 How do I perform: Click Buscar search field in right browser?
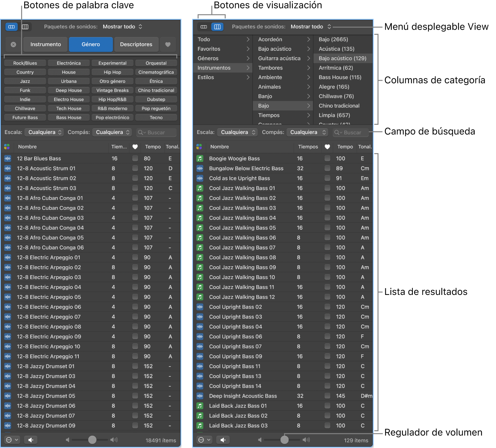(350, 132)
